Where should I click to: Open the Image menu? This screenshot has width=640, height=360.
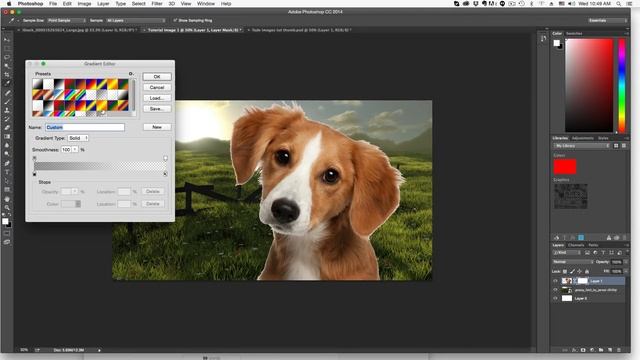[x=84, y=3]
